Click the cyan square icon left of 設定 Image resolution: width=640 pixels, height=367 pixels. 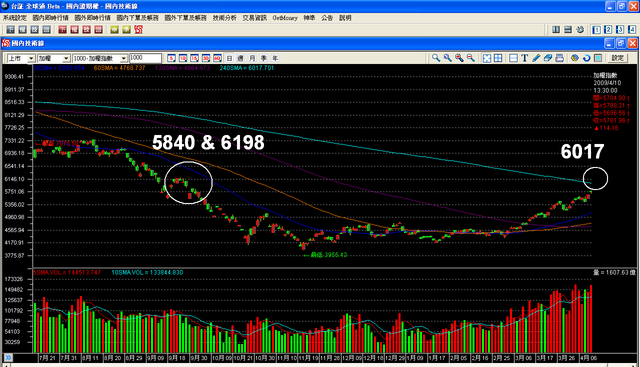[x=598, y=58]
